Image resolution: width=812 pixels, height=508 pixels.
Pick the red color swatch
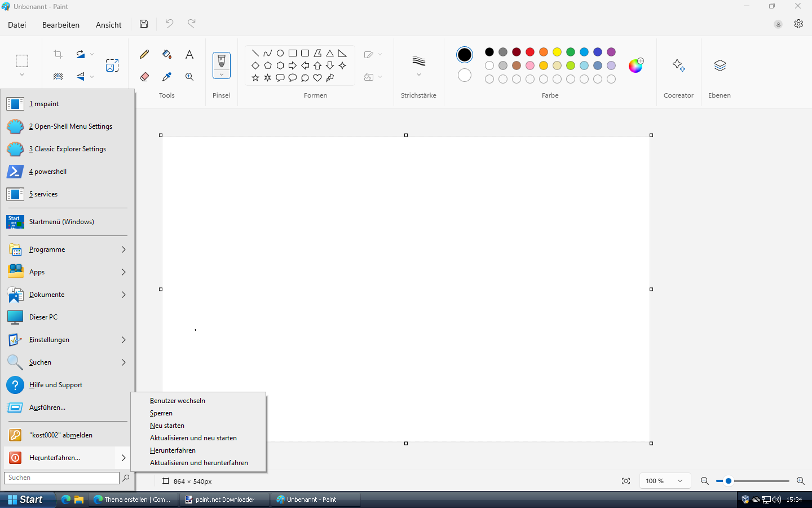click(530, 51)
